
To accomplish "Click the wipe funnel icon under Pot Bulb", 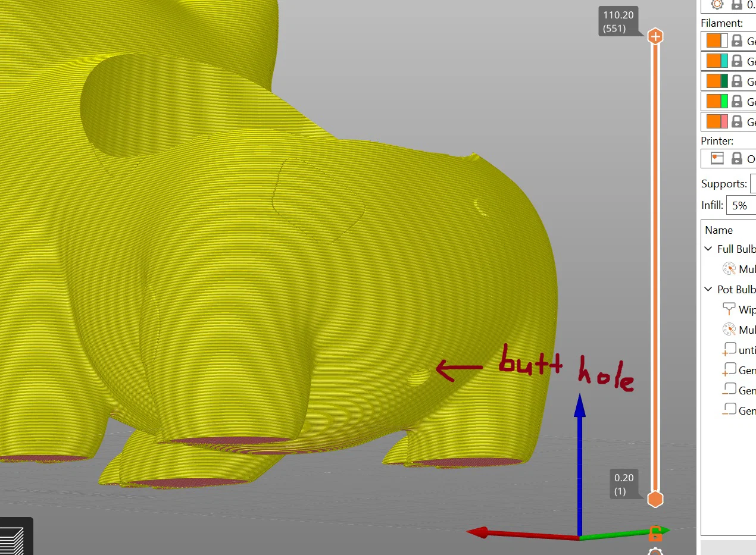I will 729,309.
